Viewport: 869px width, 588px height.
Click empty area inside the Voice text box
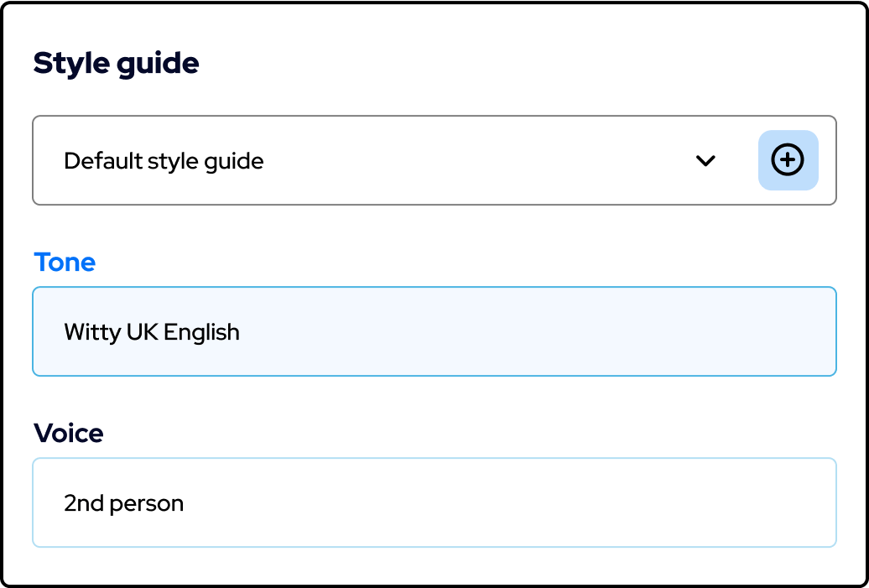[499, 502]
